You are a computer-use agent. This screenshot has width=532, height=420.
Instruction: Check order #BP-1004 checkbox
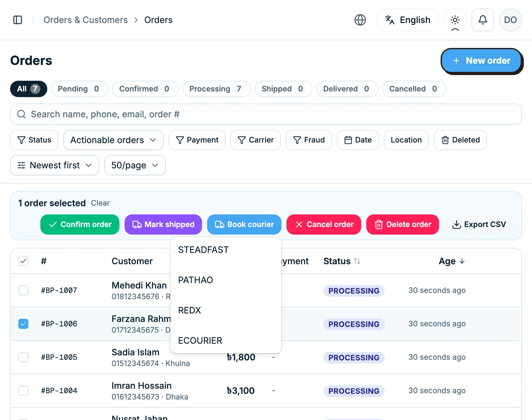pos(23,391)
